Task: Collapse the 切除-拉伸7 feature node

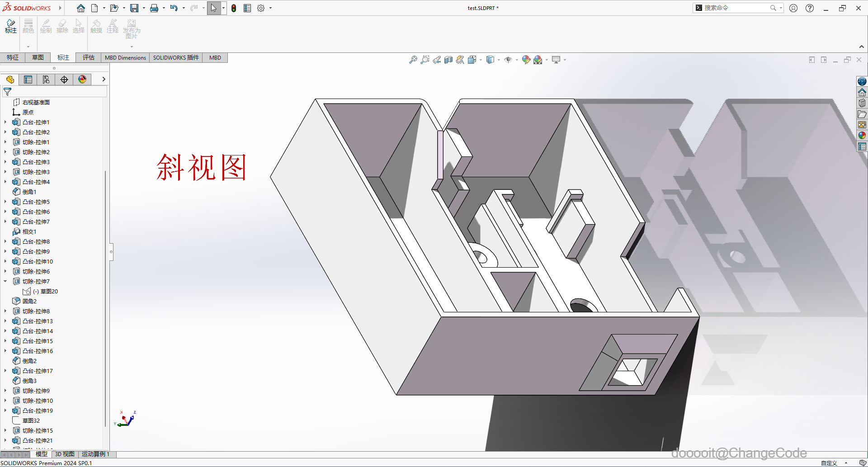Action: pos(6,281)
